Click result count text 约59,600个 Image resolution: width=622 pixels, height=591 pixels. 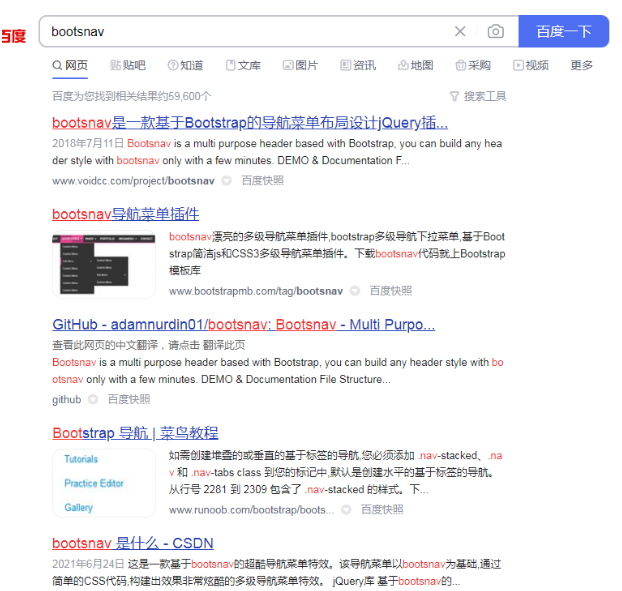(x=184, y=96)
